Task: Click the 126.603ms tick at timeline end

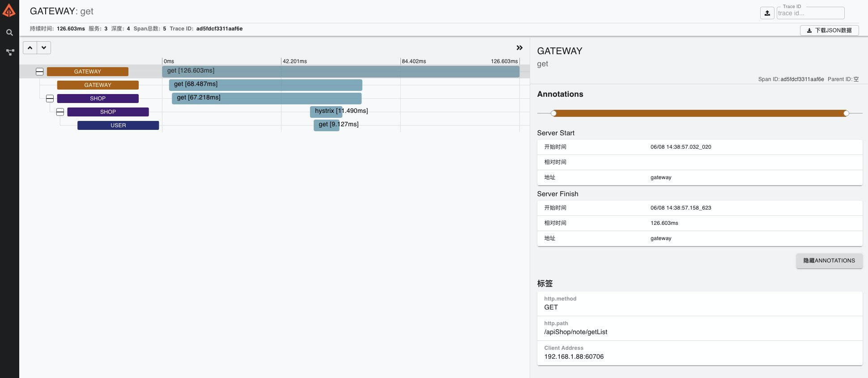Action: [x=504, y=61]
